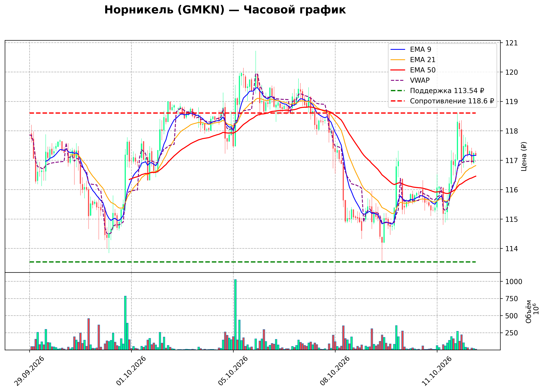Click the date label '11.10.2026'
This screenshot has width=545, height=392.
(437, 371)
